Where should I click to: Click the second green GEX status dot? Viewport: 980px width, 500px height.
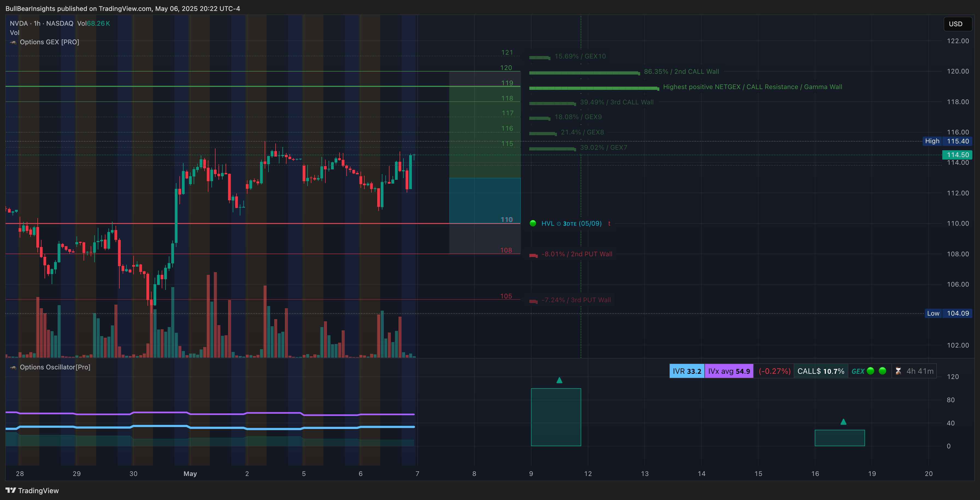[x=882, y=371]
